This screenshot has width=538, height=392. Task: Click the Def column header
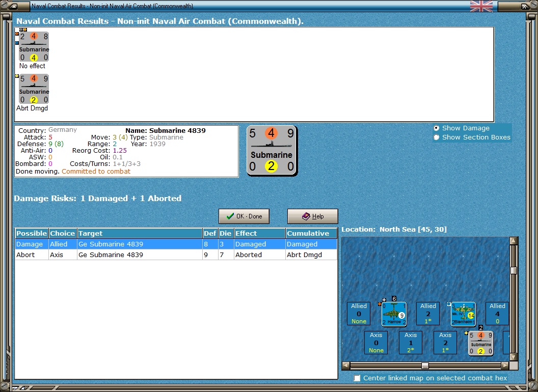(x=210, y=233)
